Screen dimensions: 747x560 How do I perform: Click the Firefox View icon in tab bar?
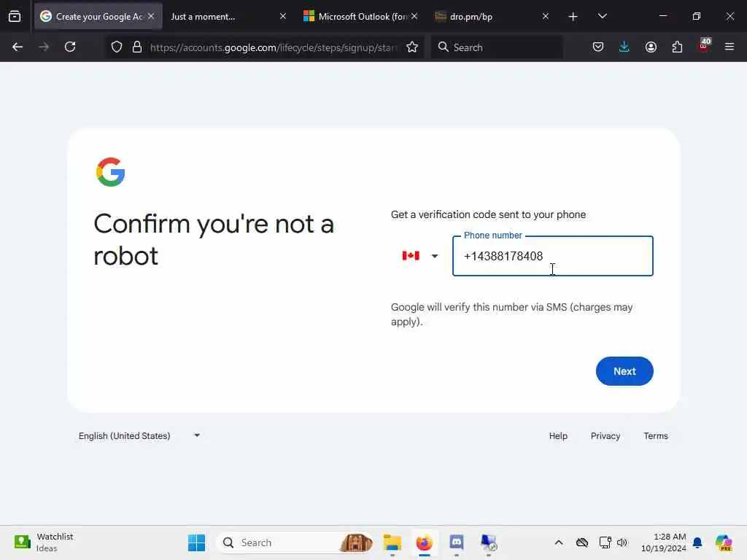coord(15,16)
